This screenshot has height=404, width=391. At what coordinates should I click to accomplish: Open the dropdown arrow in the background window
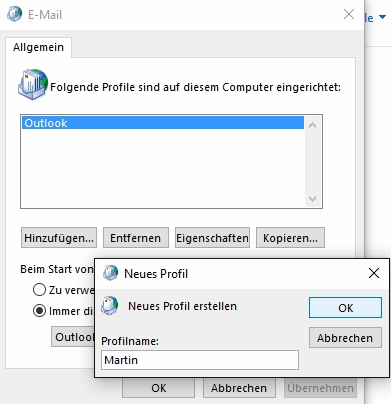click(x=383, y=17)
